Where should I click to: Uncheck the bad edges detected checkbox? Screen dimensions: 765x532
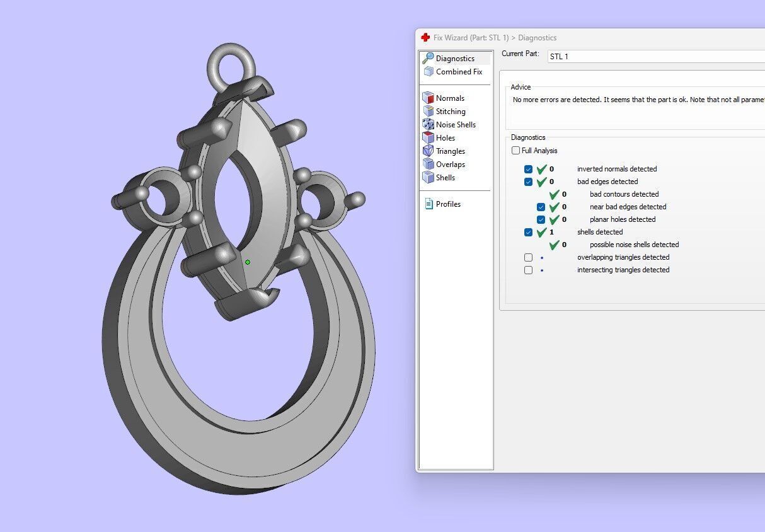point(528,182)
